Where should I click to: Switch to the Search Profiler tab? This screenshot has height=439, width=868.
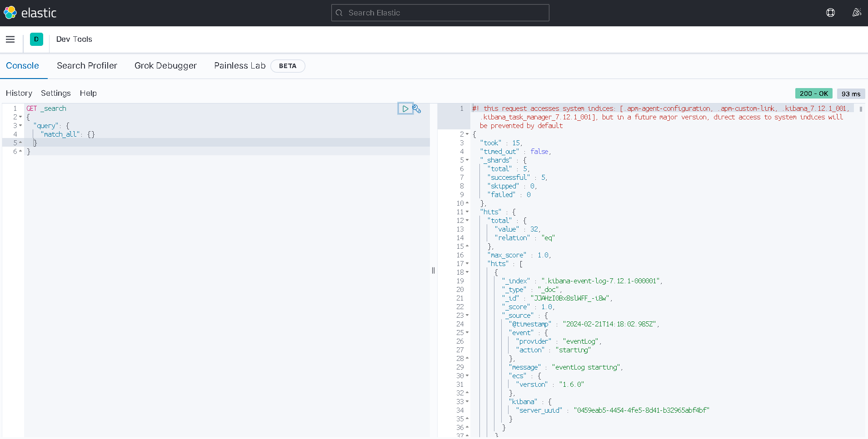[87, 66]
